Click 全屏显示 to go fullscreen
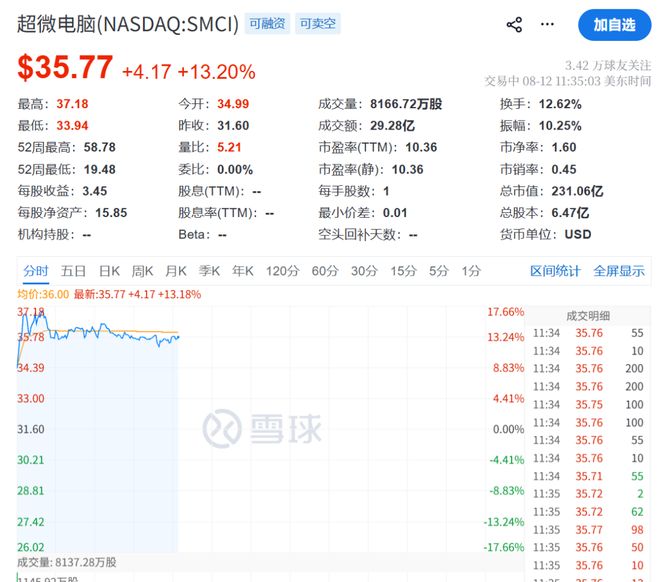Screen dimensions: 660x582 [619, 271]
